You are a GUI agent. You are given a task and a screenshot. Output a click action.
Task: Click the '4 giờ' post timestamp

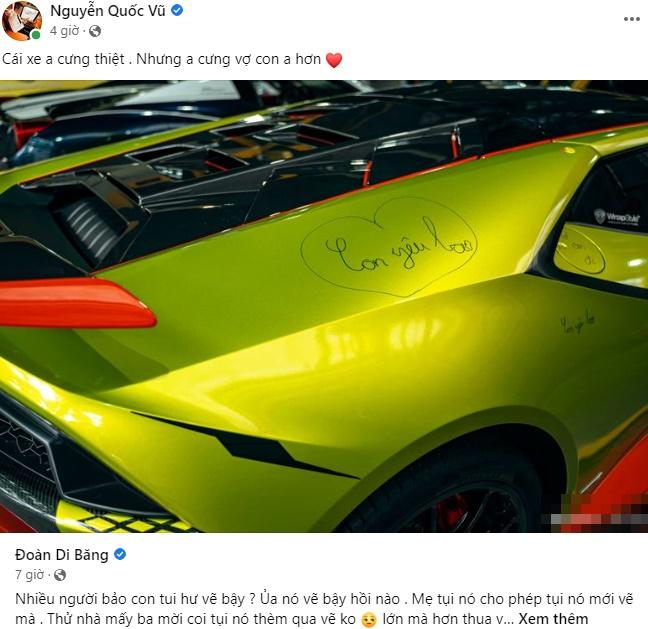tap(64, 31)
